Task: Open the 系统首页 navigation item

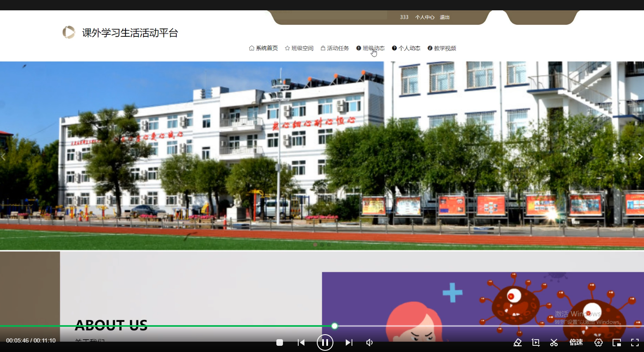Action: point(264,48)
